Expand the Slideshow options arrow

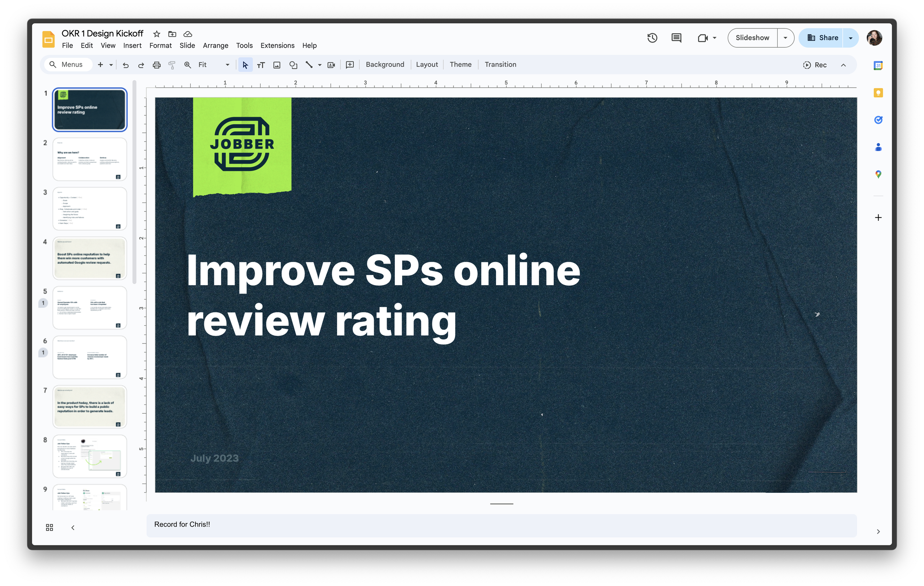pyautogui.click(x=785, y=38)
